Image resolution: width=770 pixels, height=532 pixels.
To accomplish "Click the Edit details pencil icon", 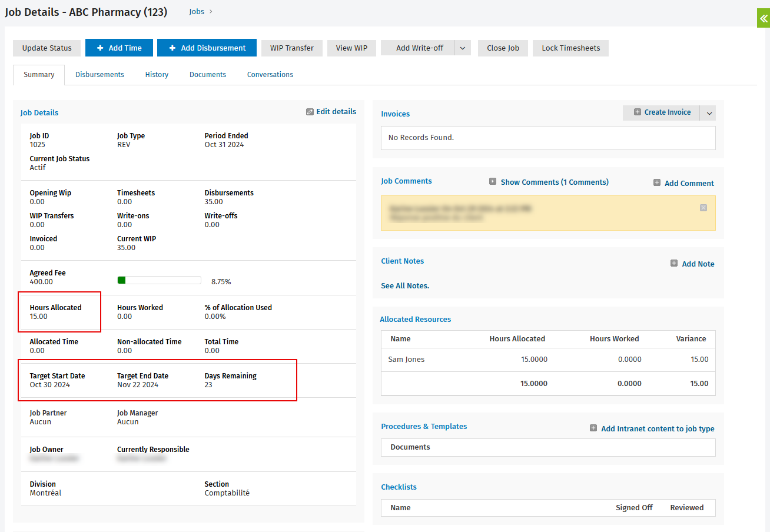I will (x=310, y=112).
